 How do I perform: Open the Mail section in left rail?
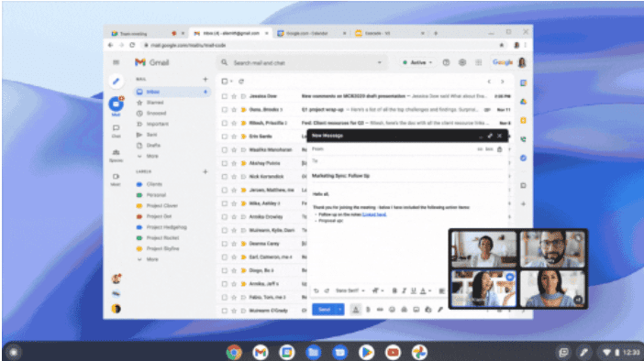click(x=117, y=106)
